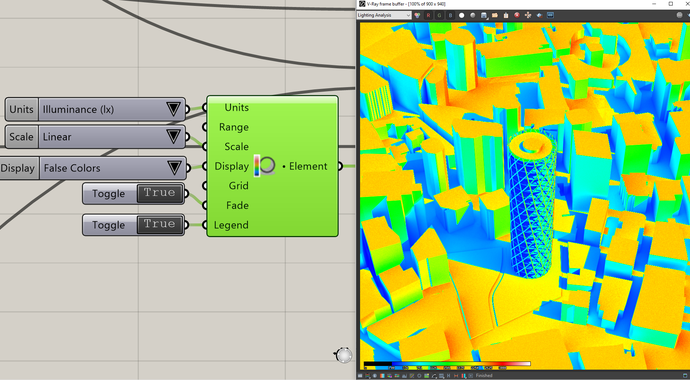Toggle the levels histogram correction icon
Viewport: 690px width, 380px height.
click(x=404, y=376)
